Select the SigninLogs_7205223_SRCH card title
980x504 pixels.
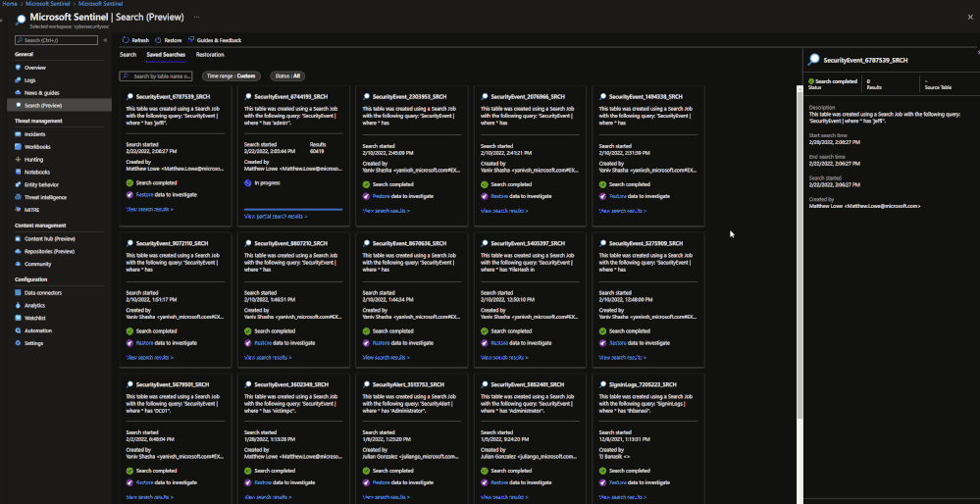[643, 384]
